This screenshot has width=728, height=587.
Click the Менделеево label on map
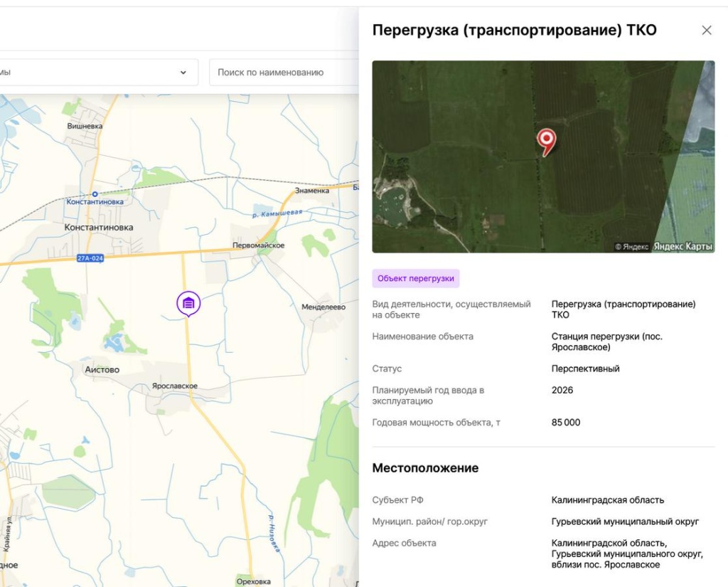[323, 307]
